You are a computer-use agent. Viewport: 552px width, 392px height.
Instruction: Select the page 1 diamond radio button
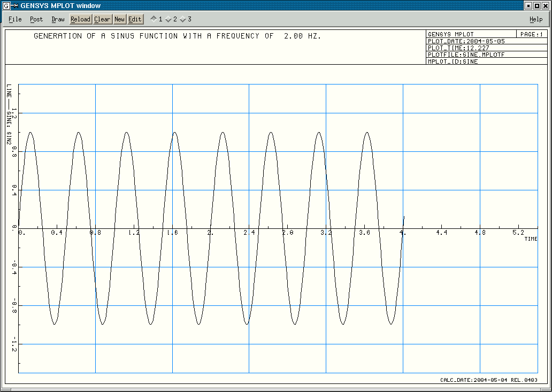point(154,19)
